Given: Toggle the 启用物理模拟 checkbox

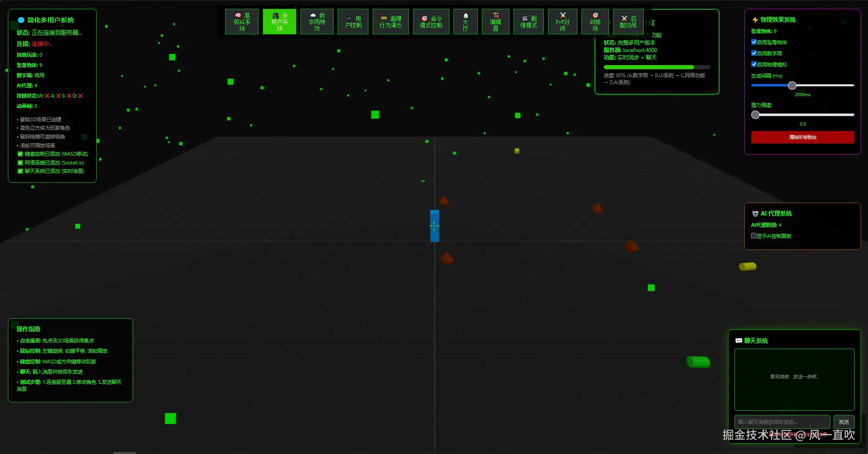Looking at the screenshot, I should [754, 64].
